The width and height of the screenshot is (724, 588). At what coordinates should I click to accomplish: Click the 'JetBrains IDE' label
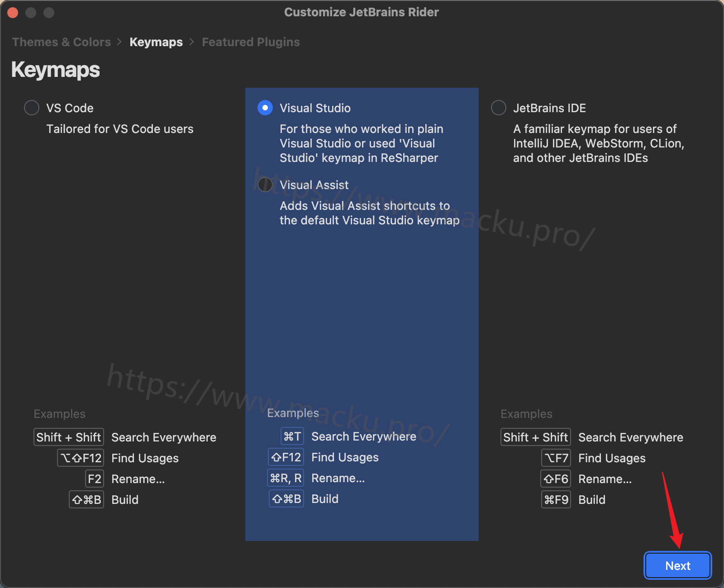pos(549,108)
